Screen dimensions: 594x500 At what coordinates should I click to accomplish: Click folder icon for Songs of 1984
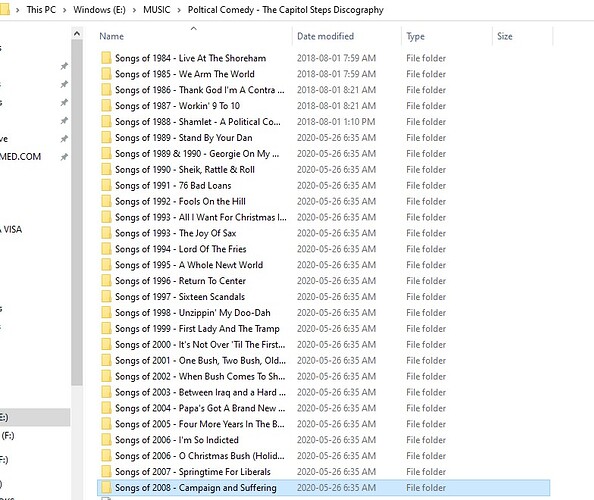[x=106, y=58]
